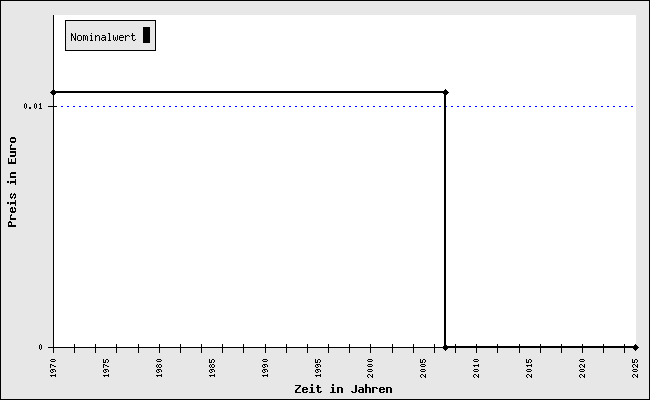This screenshot has height=400, width=650.
Task: Click the 1990 x-axis label
Action: coord(265,368)
